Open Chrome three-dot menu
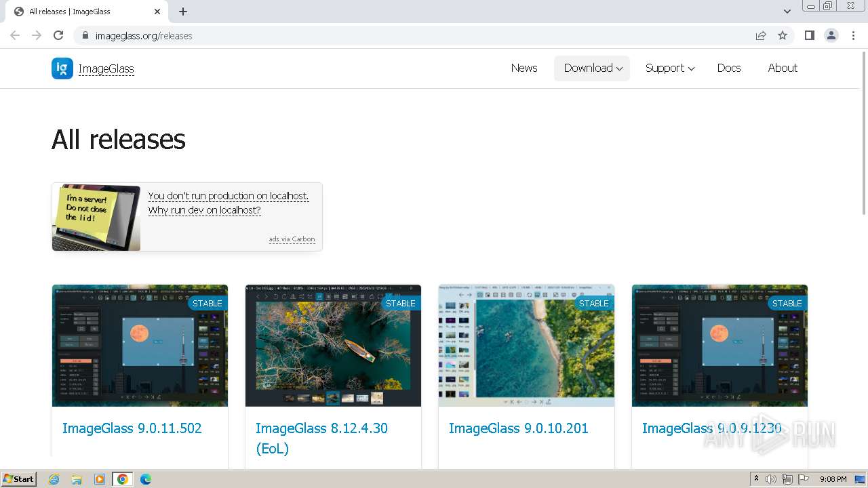868x488 pixels. click(853, 35)
